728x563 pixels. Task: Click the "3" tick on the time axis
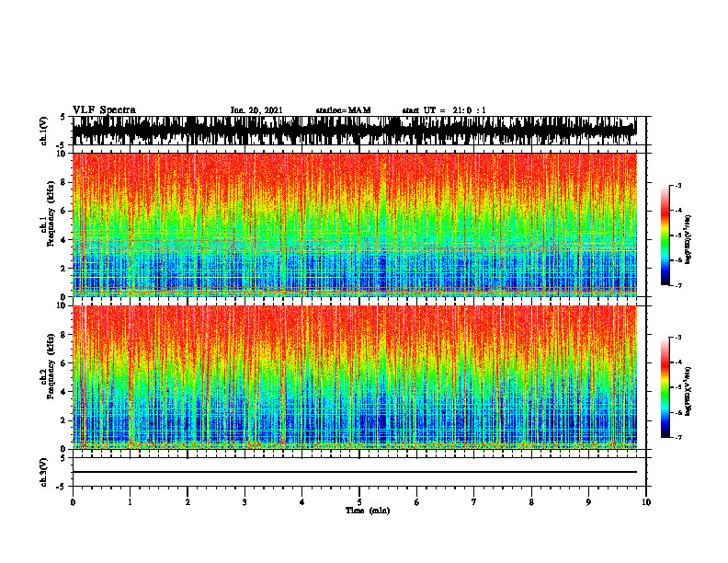click(245, 502)
